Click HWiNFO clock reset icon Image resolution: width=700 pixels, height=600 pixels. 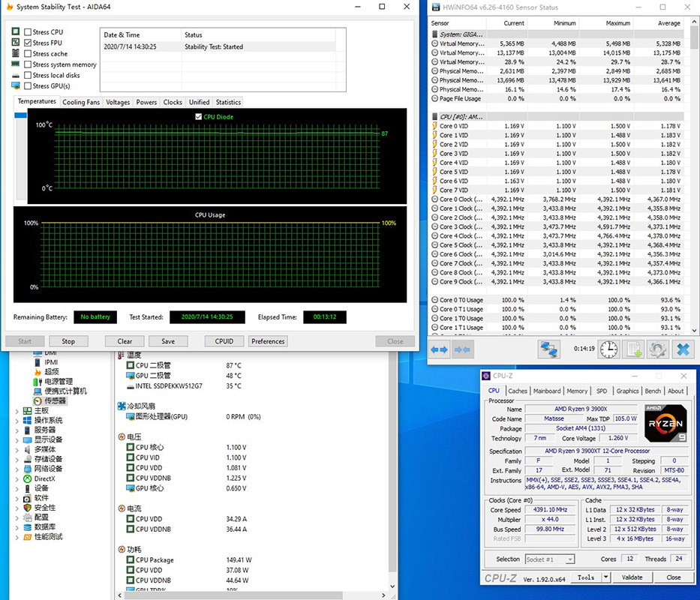coord(609,349)
